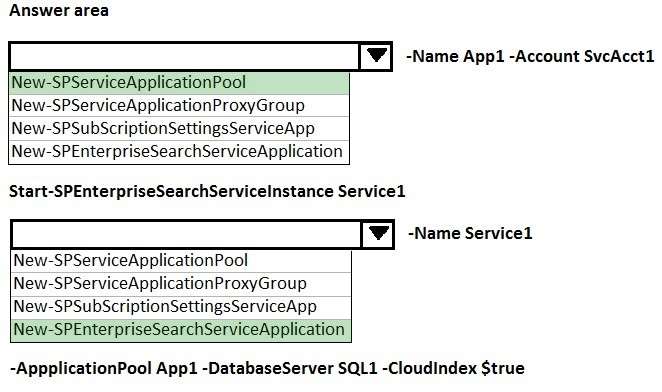Select New-SPServiceApplicationPool in the second list
Viewport: 662px width, 392px height.
181,261
